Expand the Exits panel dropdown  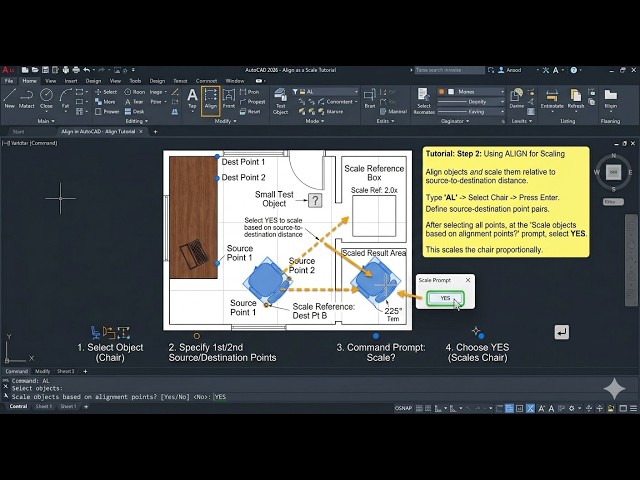click(385, 121)
